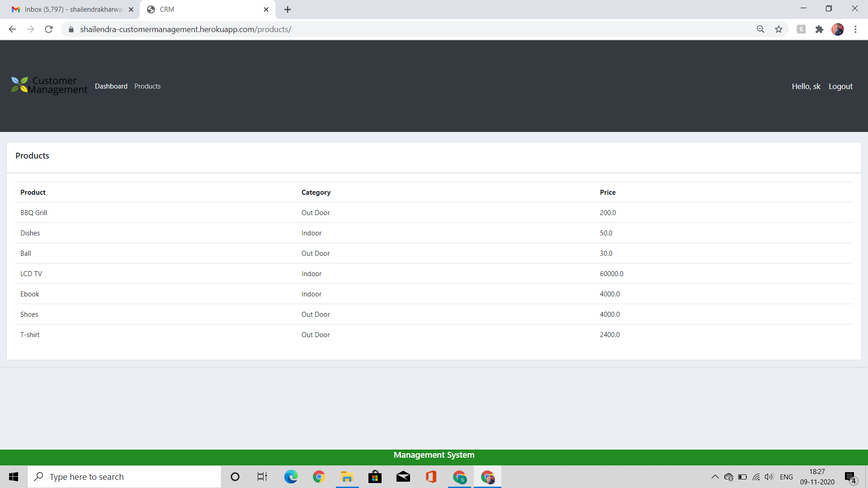Reload the current page
The image size is (868, 488).
point(48,29)
